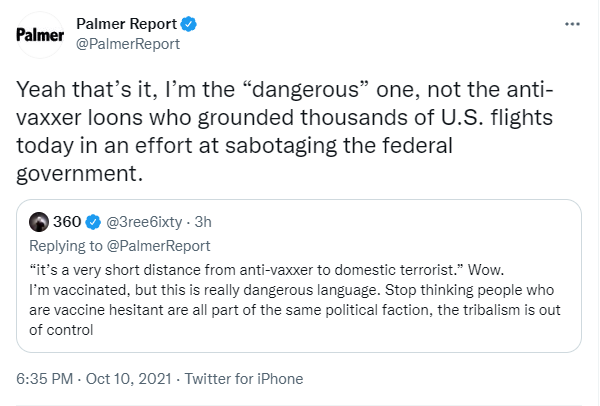Follow the 'Replying to @PalmerReport' link

click(120, 246)
